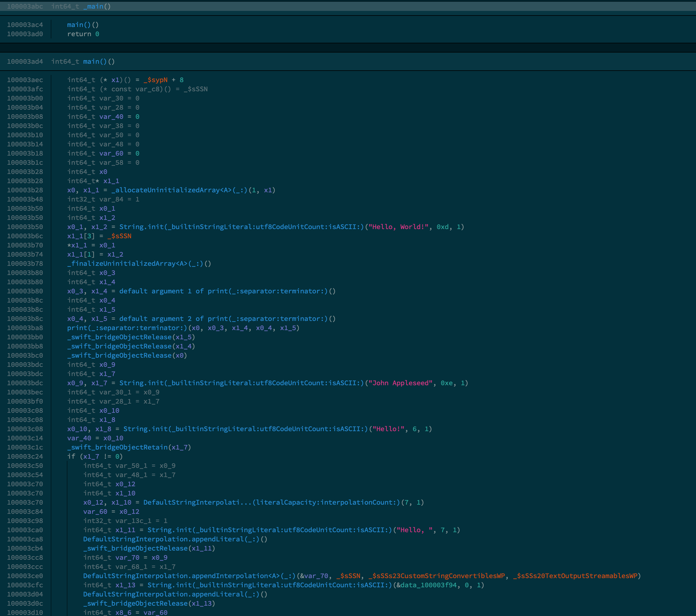
Task: Click _swift_bridgeObjectRelease(x1_11) call
Action: 149,549
